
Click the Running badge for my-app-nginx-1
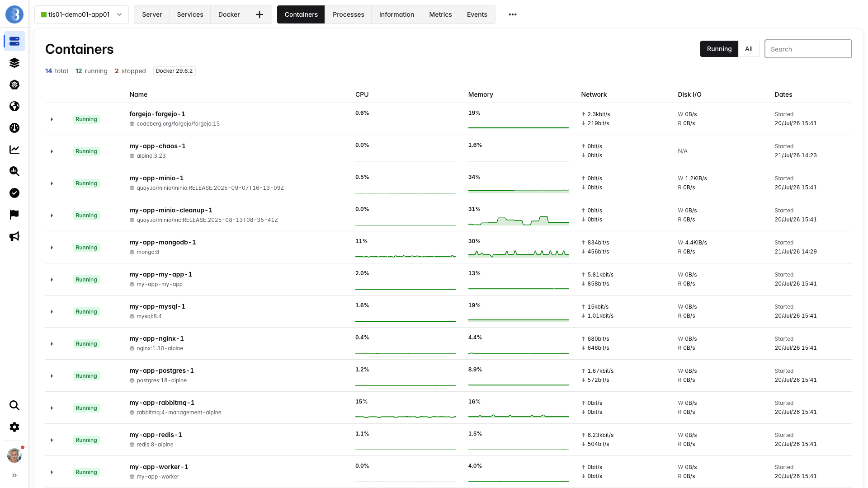86,344
